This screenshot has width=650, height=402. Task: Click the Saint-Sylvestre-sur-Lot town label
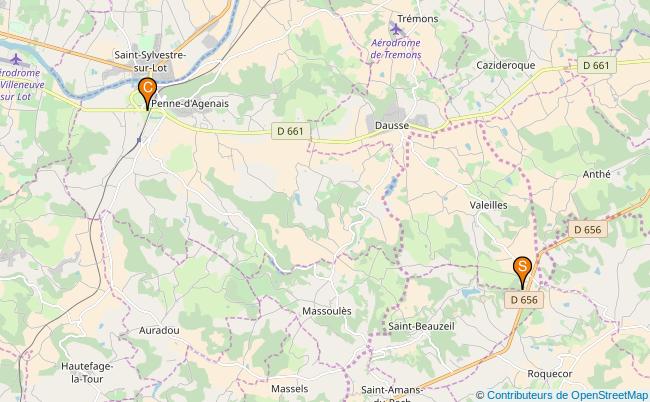click(150, 61)
